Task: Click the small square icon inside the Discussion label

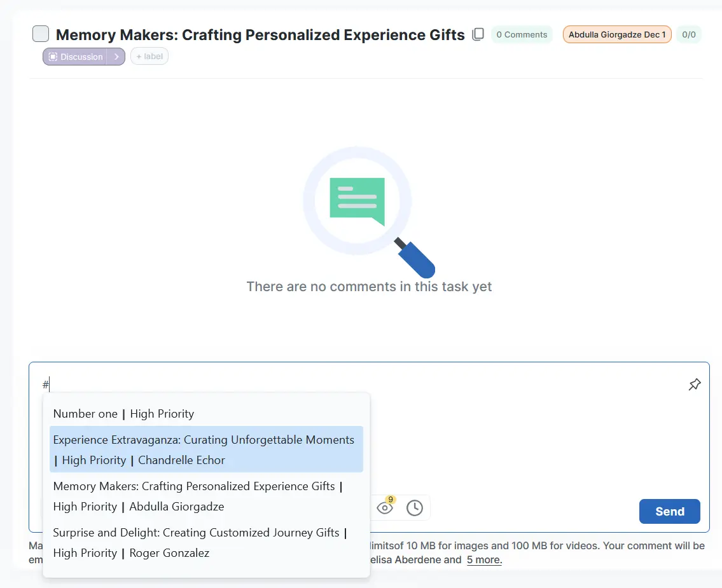Action: pyautogui.click(x=53, y=57)
